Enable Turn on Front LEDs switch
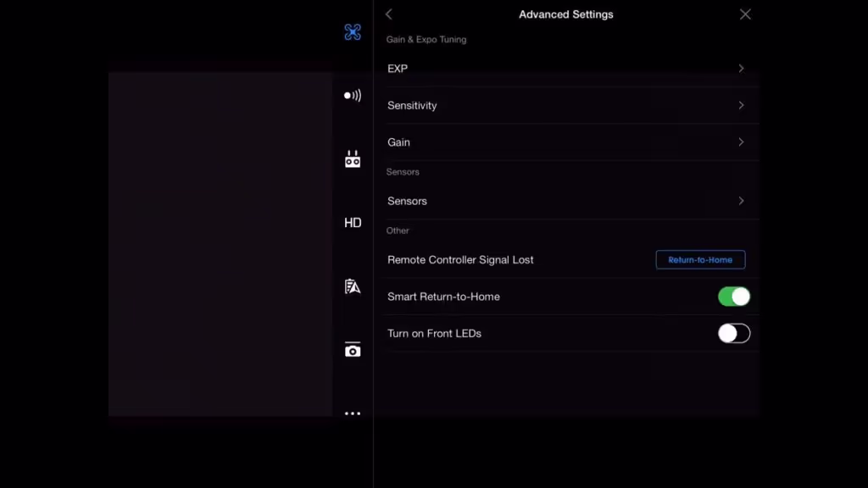The height and width of the screenshot is (488, 868). (x=734, y=334)
